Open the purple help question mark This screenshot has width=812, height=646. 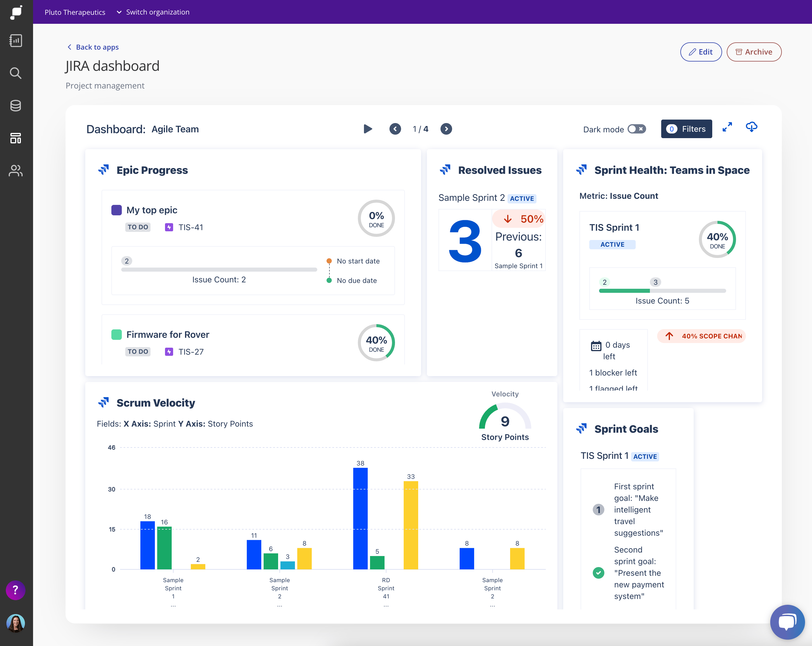pyautogui.click(x=15, y=590)
